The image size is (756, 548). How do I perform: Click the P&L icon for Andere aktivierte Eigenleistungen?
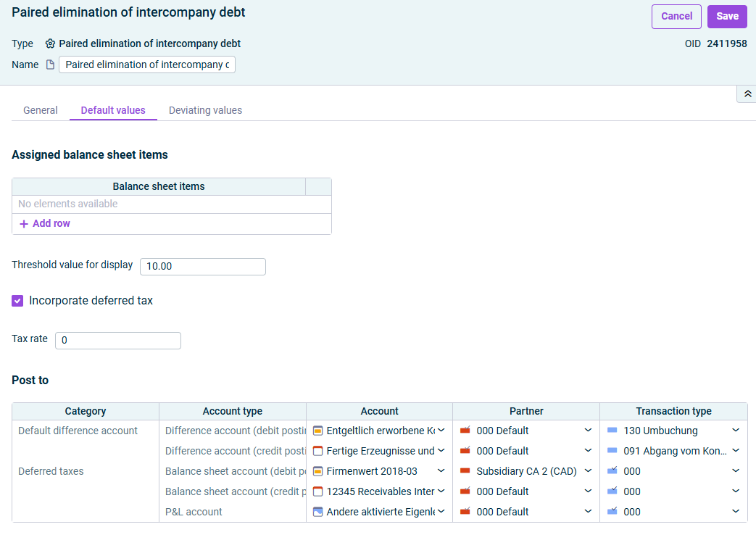[x=317, y=512]
